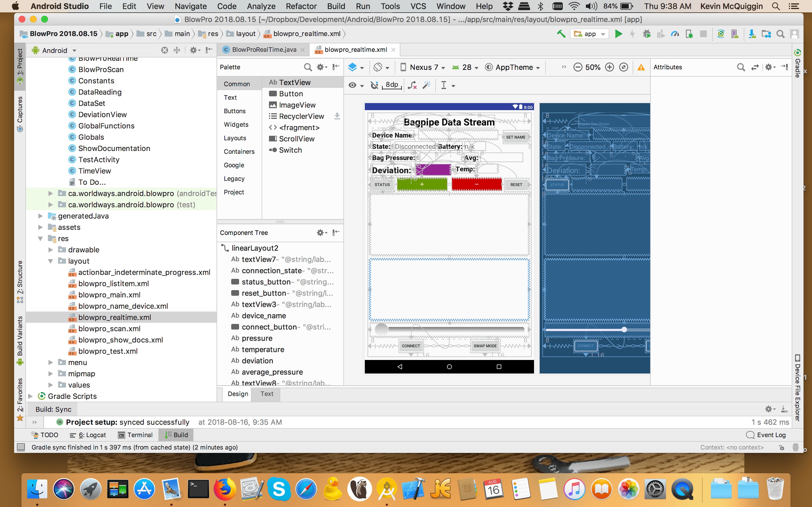The height and width of the screenshot is (507, 812).
Task: Expand the drawable folder in project tree
Action: (x=51, y=250)
